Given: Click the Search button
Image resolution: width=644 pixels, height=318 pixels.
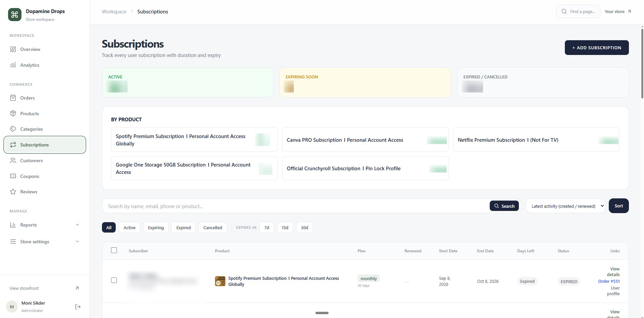Looking at the screenshot, I should click(x=504, y=206).
